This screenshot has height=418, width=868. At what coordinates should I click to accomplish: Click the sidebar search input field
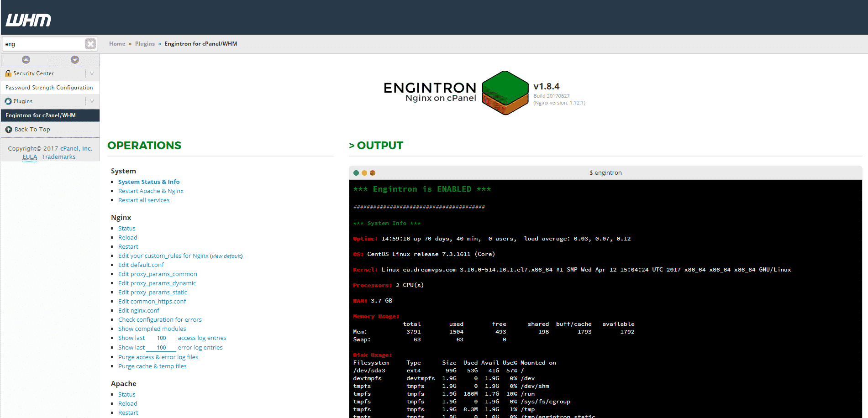43,44
